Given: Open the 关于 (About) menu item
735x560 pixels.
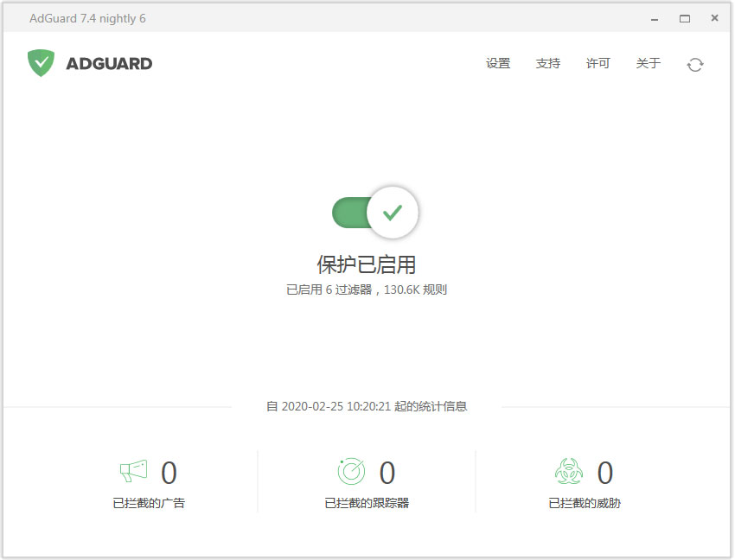Looking at the screenshot, I should coord(648,63).
